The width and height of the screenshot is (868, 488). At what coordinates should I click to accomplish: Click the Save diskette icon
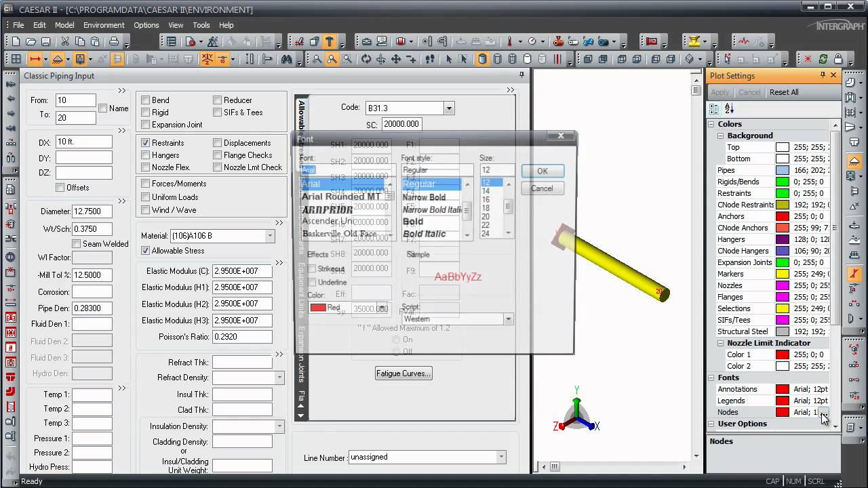45,41
